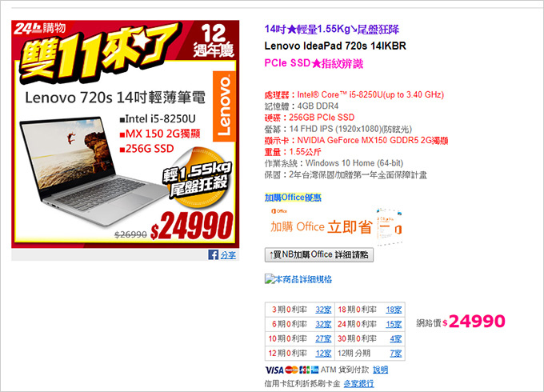Click the 買NB加購Office 詳細請點 button
The height and width of the screenshot is (392, 544).
click(319, 254)
